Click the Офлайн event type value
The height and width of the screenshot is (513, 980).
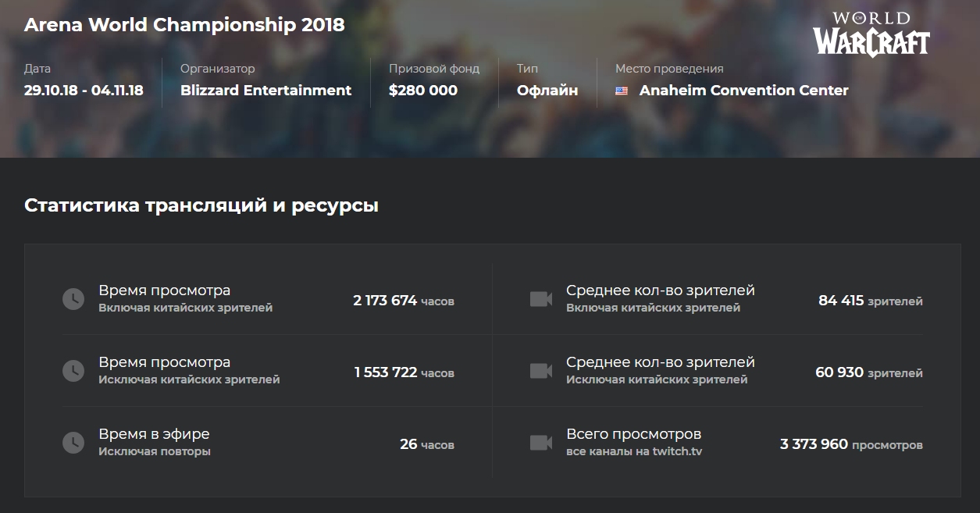[547, 91]
